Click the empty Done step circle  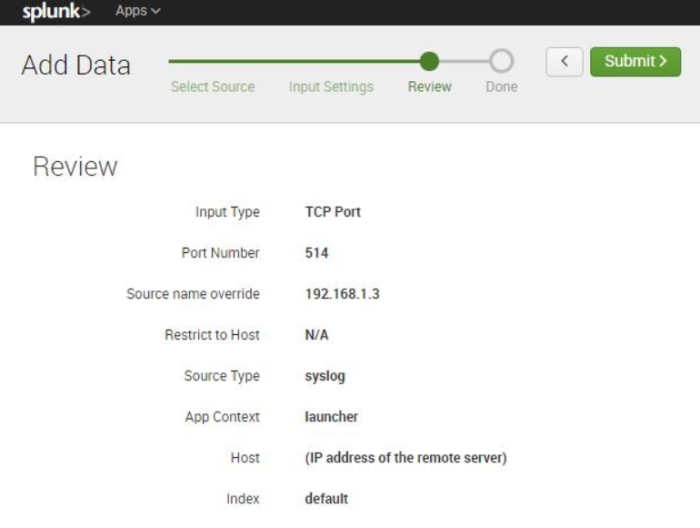click(x=501, y=61)
